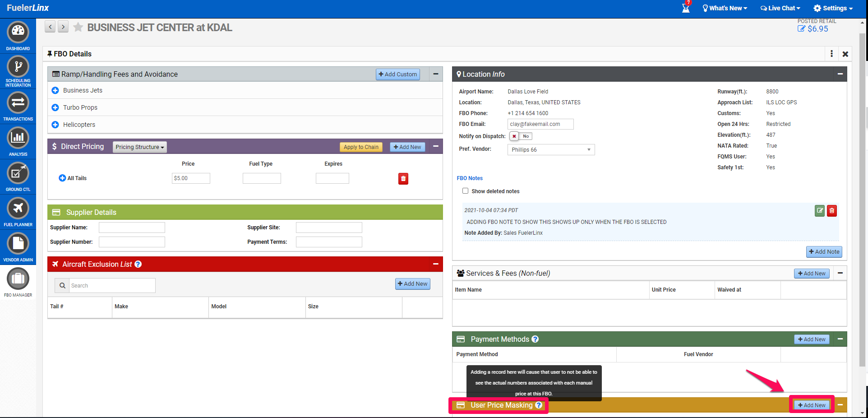
Task: Go to next FBO with forward arrow
Action: click(x=63, y=27)
